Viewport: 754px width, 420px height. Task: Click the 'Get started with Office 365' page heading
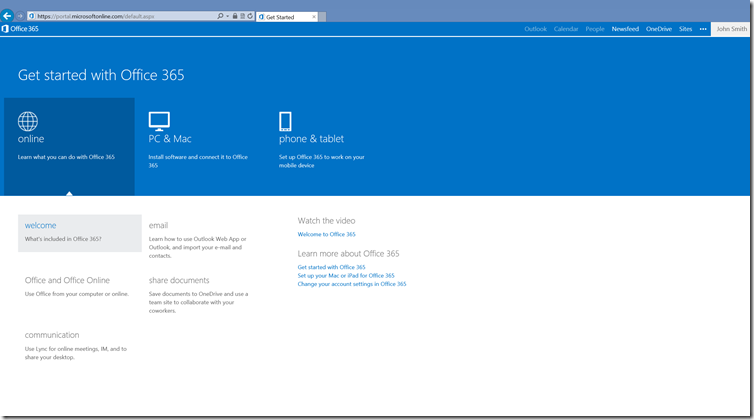101,75
